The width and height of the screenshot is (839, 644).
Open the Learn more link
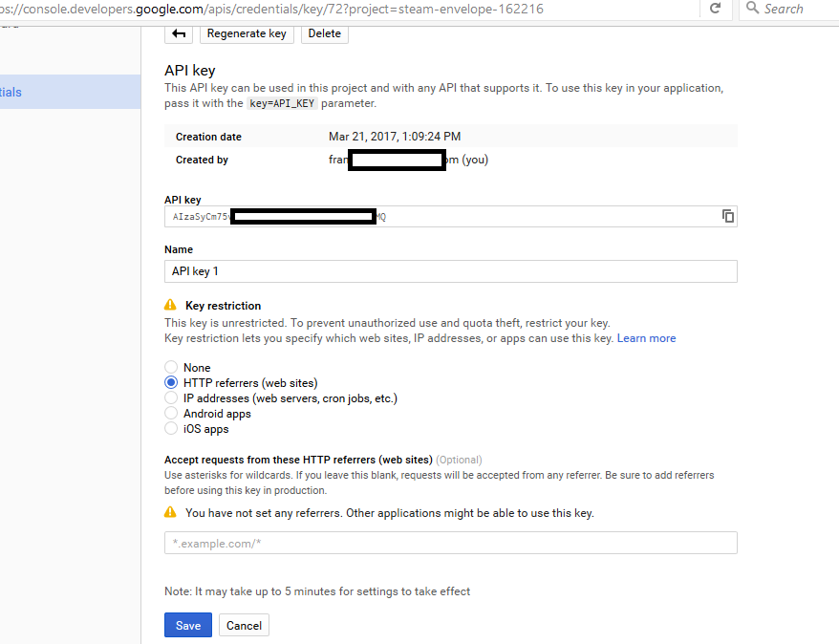pyautogui.click(x=646, y=338)
